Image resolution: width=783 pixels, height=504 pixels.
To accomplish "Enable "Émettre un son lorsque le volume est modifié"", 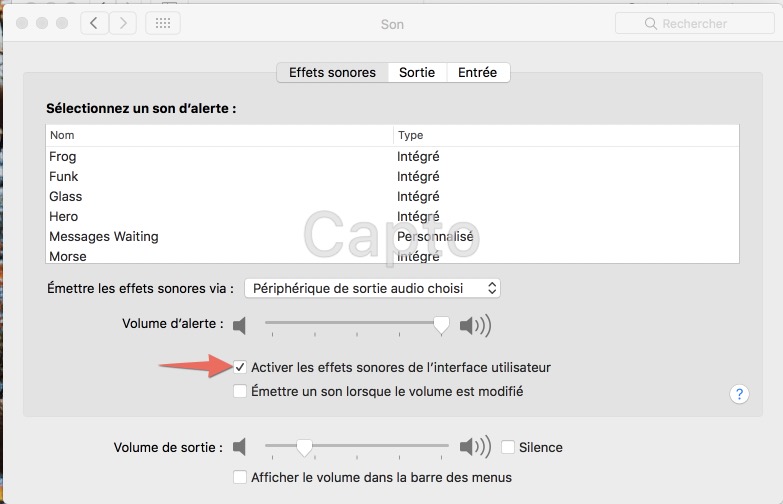I will [240, 392].
